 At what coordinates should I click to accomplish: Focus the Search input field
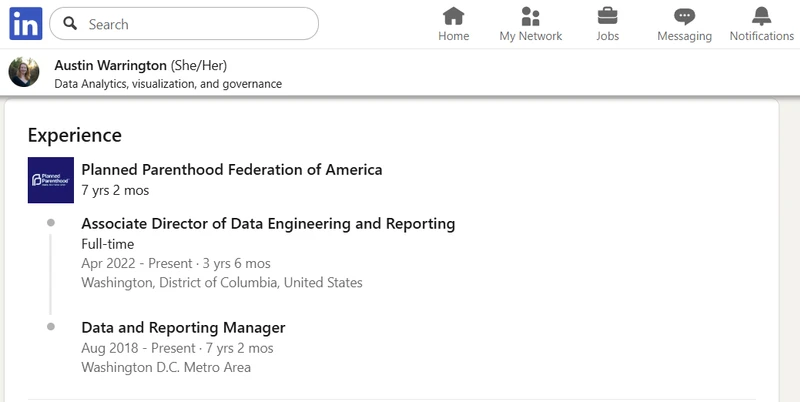(190, 24)
